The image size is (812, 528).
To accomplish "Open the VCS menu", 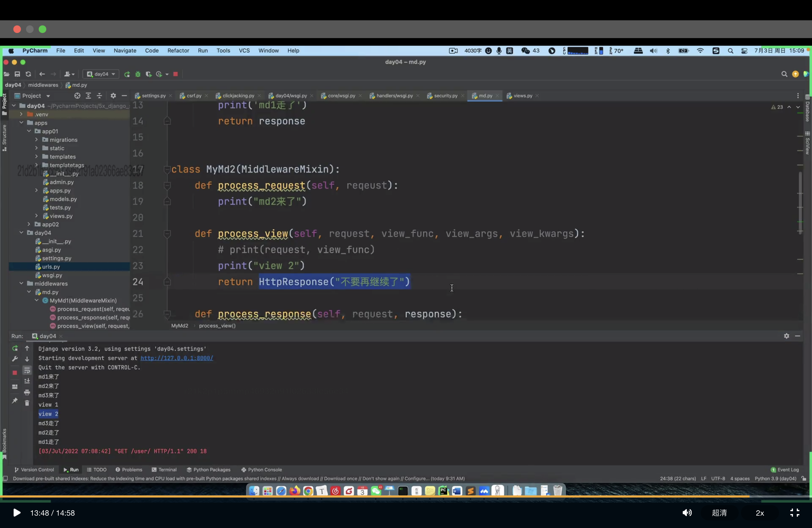I will tap(244, 50).
